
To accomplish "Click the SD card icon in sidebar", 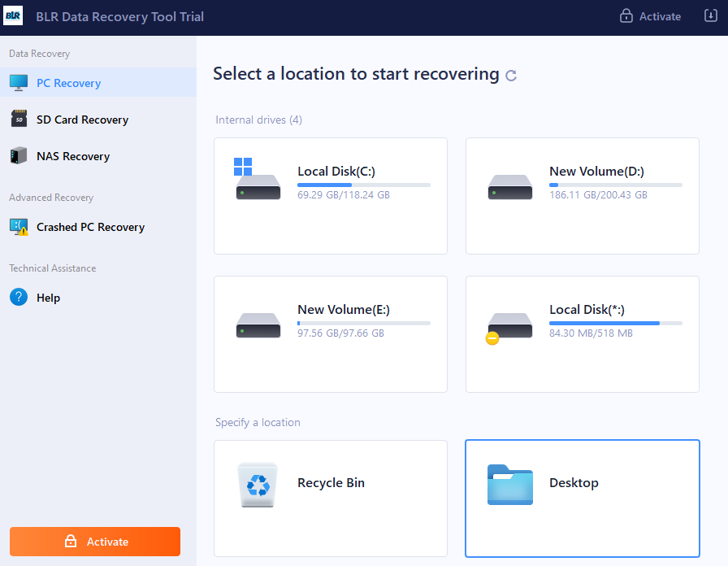I will point(19,119).
